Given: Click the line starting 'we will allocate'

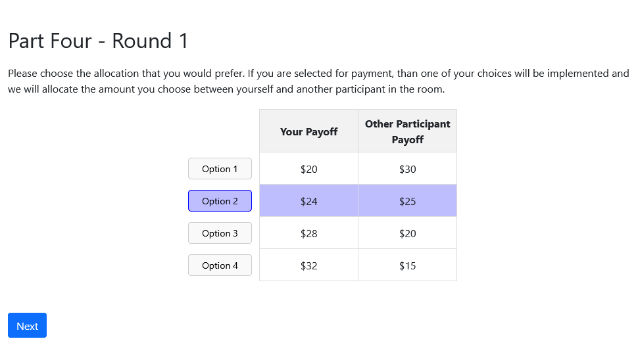Looking at the screenshot, I should pyautogui.click(x=226, y=89).
